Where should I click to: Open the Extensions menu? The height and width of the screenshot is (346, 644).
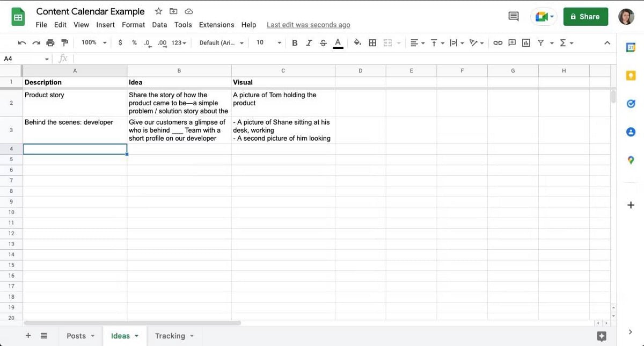(216, 25)
